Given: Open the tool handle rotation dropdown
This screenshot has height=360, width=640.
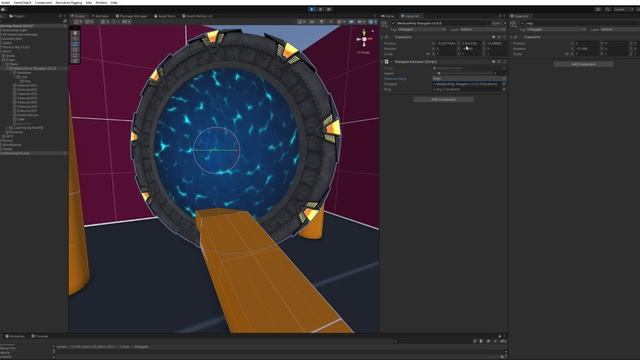Looking at the screenshot, I should pyautogui.click(x=89, y=22).
